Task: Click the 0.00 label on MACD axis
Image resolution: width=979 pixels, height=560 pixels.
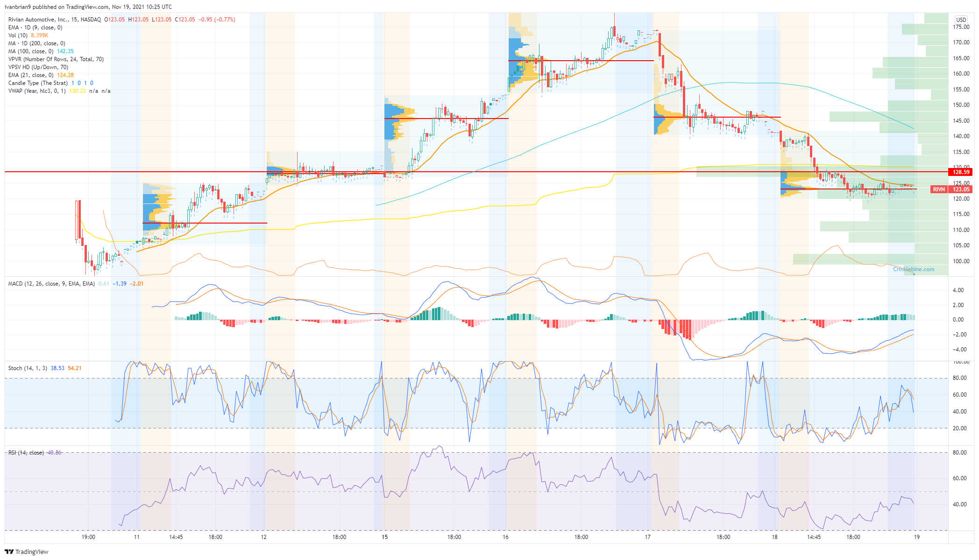Action: [958, 320]
